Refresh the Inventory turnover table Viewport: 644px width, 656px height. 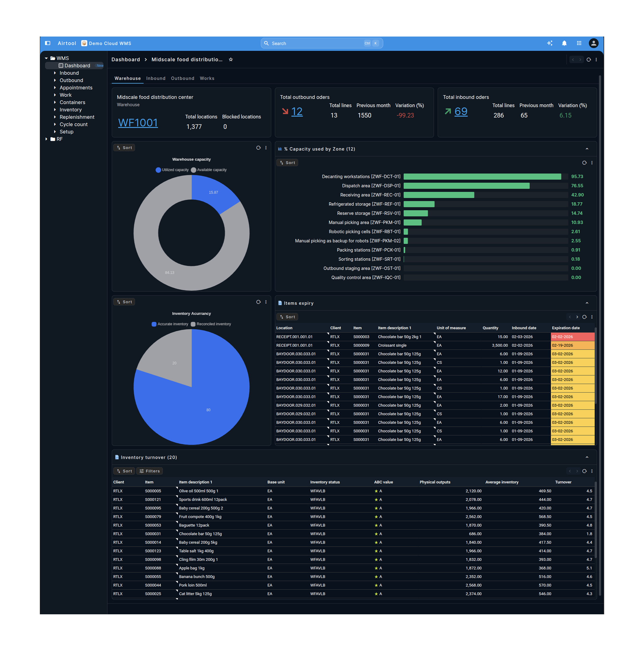(584, 471)
